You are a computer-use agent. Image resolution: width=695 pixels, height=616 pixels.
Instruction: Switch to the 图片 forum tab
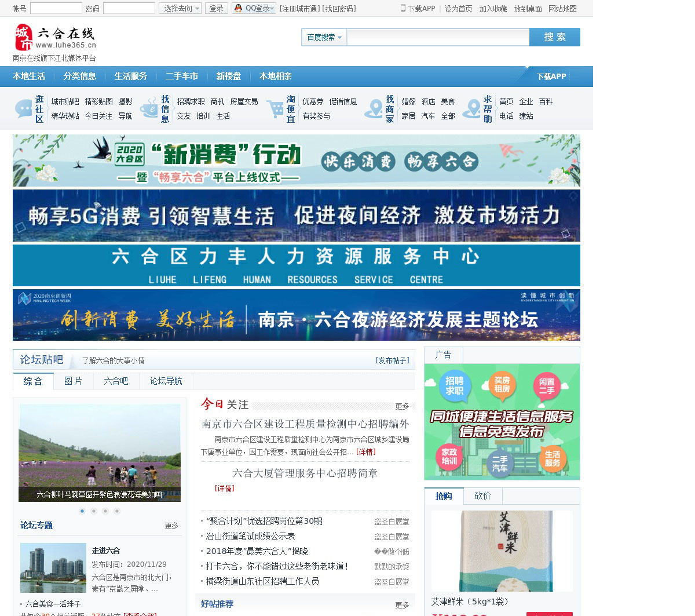pos(73,381)
